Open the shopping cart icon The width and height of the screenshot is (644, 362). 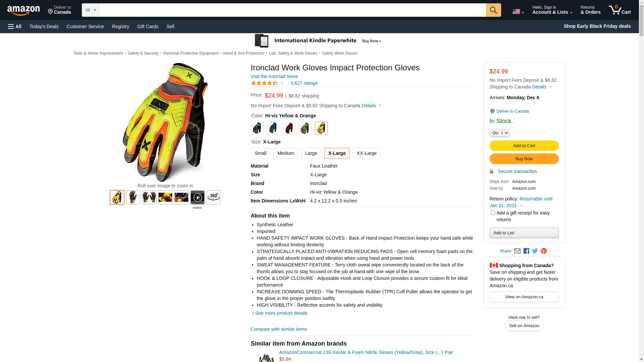click(620, 10)
